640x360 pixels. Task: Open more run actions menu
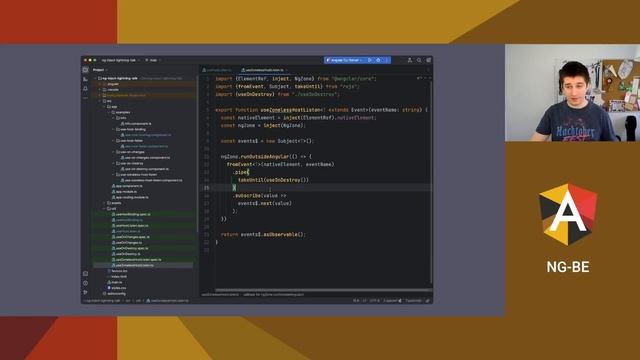coord(387,60)
